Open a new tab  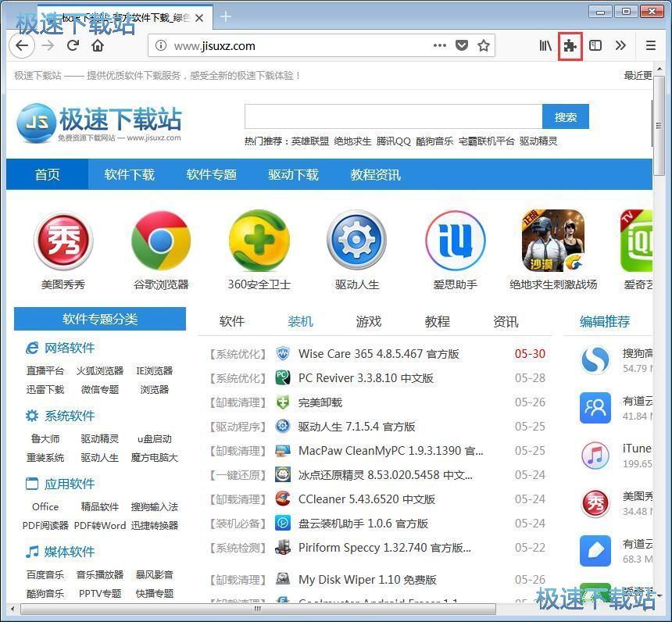point(226,17)
